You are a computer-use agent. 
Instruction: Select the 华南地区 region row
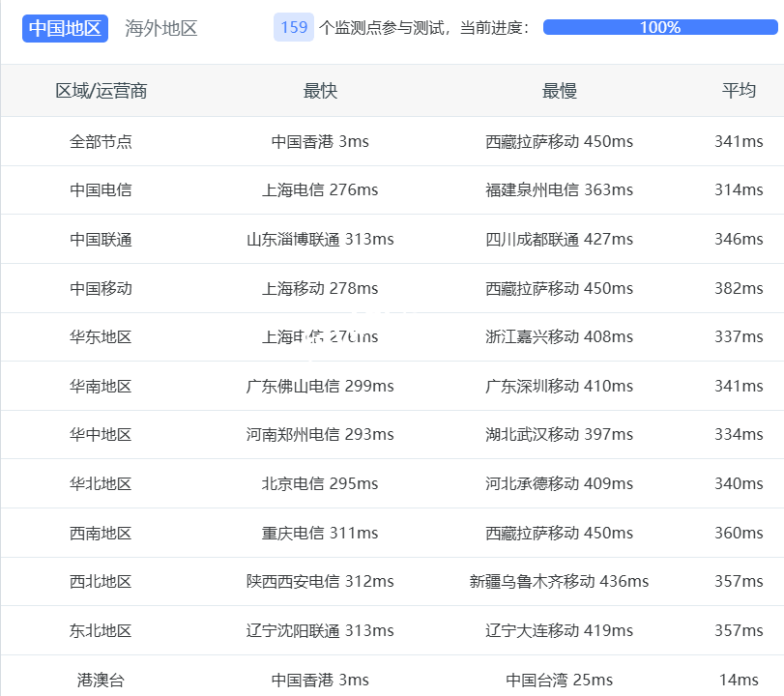pyautogui.click(x=101, y=386)
